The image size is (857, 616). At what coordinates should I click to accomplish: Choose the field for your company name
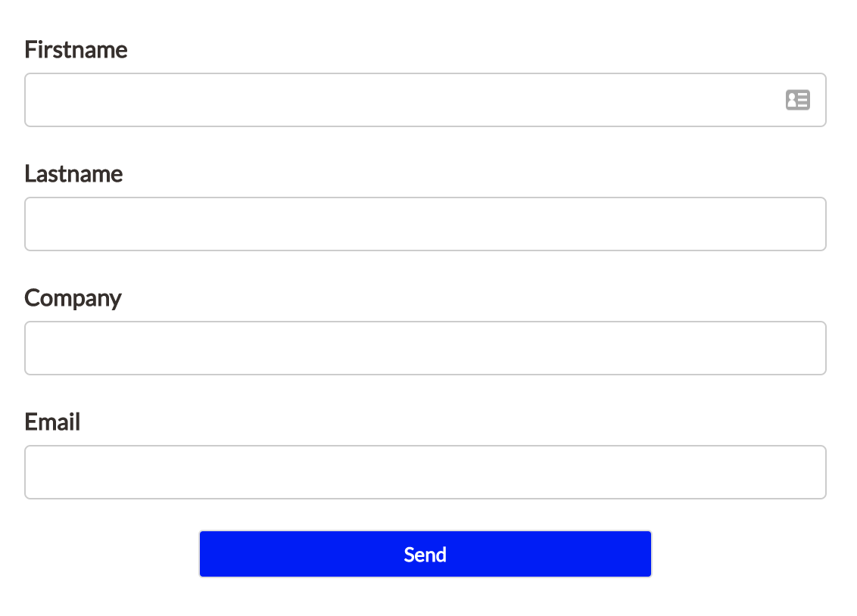click(x=425, y=348)
